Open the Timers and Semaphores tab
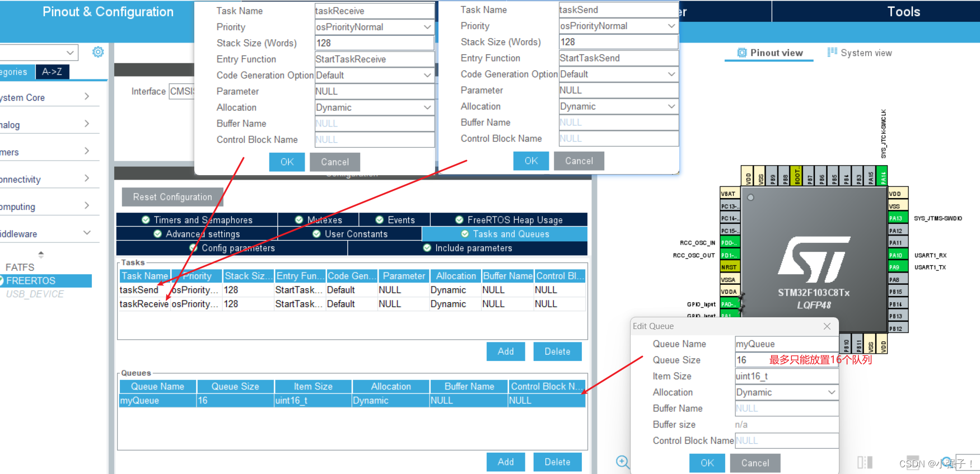 tap(197, 220)
